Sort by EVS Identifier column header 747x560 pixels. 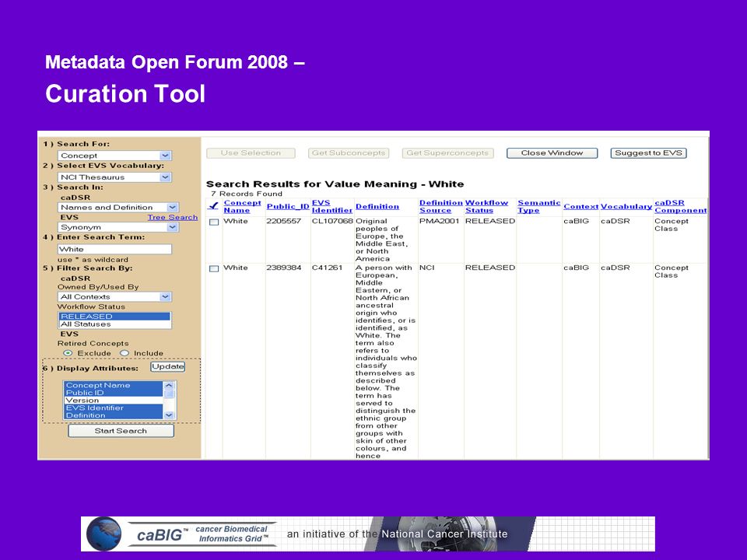click(331, 206)
